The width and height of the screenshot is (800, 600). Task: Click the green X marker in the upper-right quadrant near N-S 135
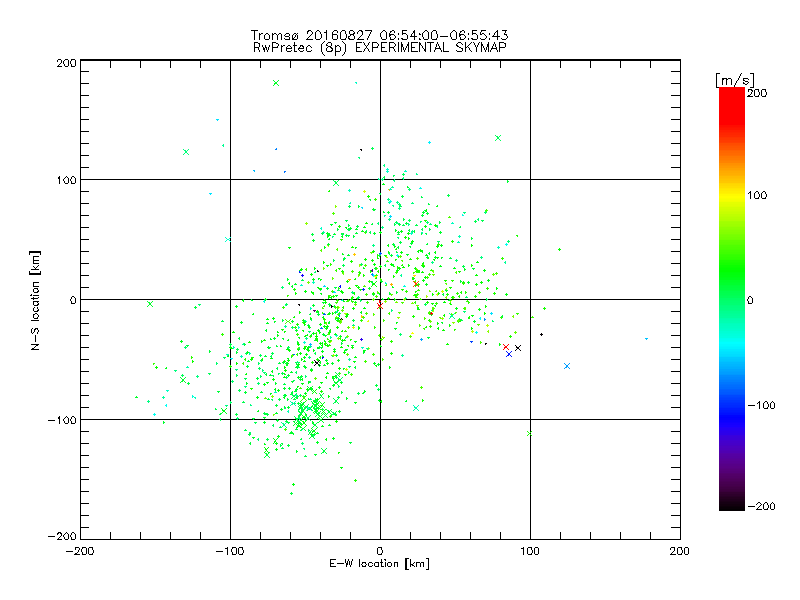(498, 138)
